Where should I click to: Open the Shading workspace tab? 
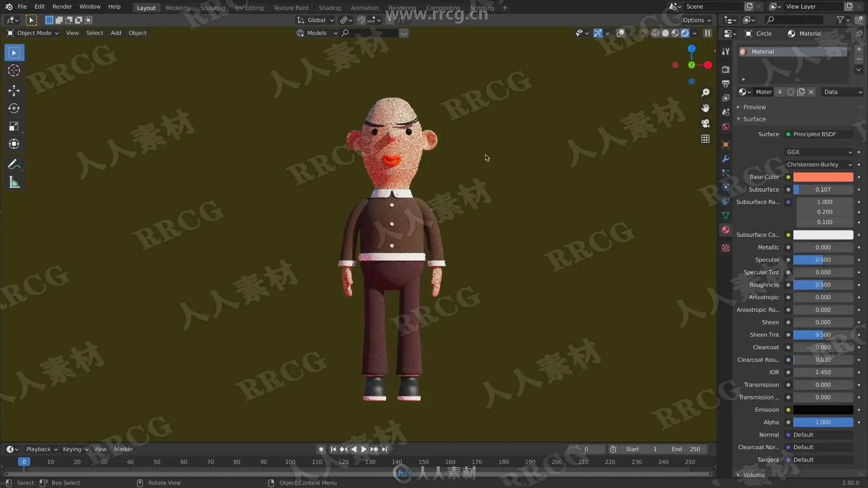pos(329,8)
